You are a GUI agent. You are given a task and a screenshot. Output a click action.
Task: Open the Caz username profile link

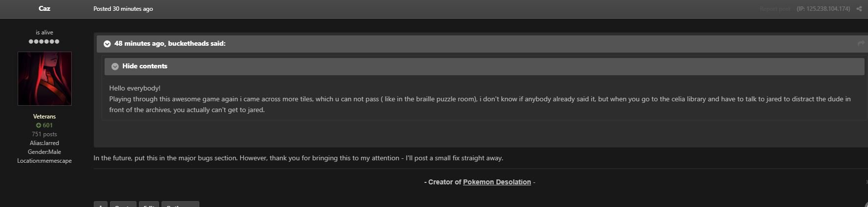pos(44,8)
